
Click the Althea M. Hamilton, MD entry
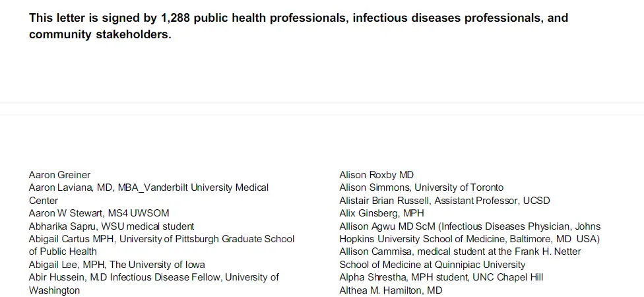[x=391, y=290]
